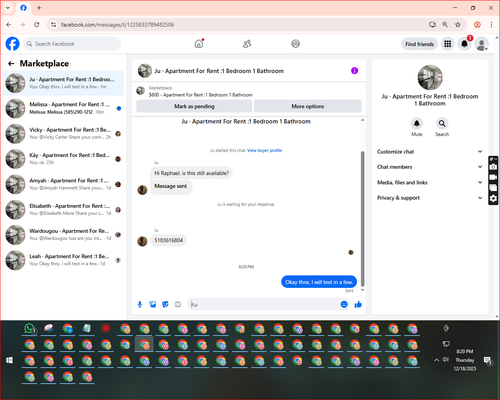Open WhatsApp from the taskbar

[x=30, y=329]
